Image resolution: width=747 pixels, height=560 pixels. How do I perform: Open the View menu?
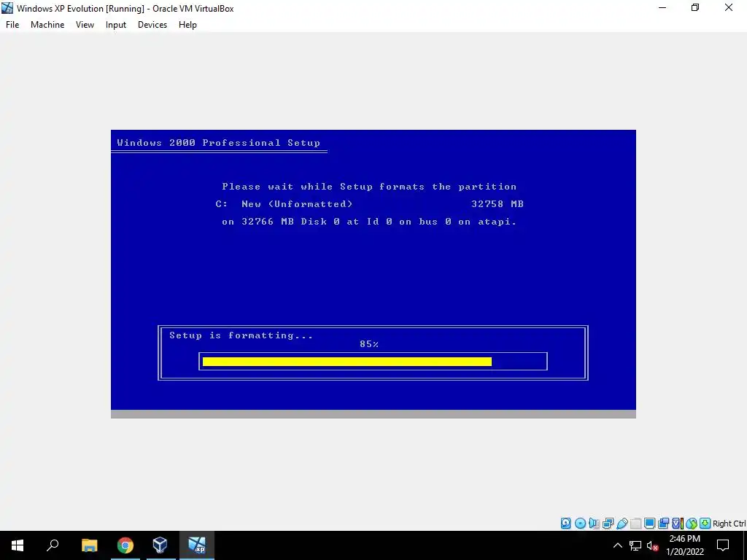(85, 25)
